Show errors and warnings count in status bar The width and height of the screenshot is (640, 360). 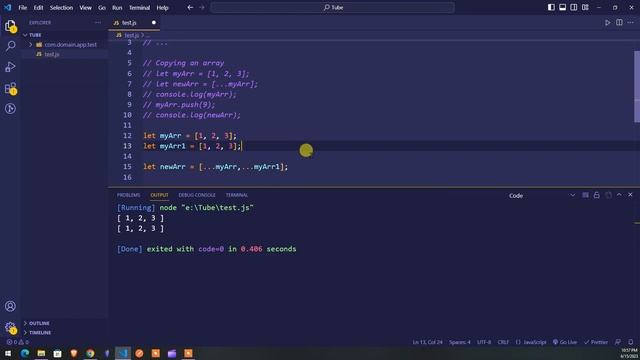click(18, 342)
